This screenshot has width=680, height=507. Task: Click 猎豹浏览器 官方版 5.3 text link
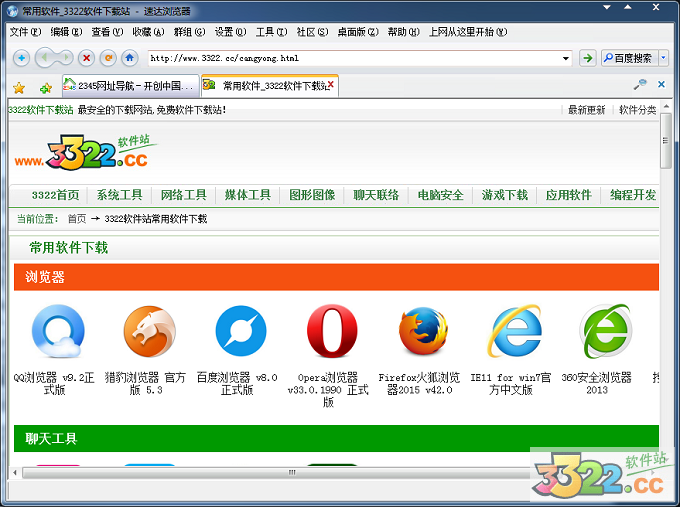pyautogui.click(x=145, y=384)
